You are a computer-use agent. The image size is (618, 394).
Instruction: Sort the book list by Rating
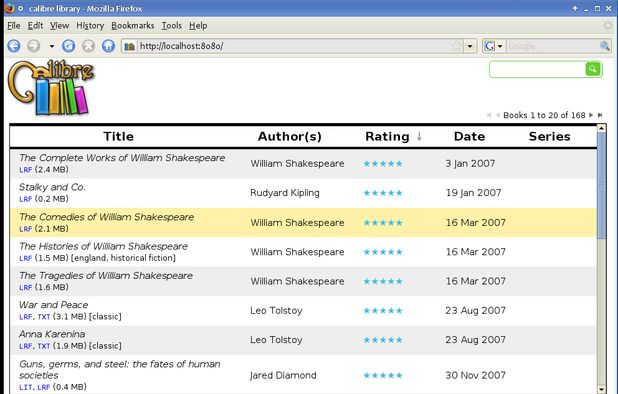coord(387,136)
